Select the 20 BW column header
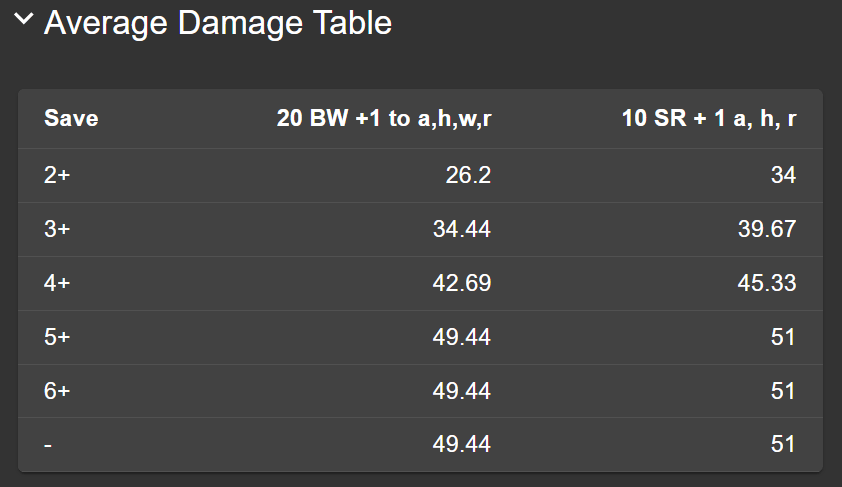This screenshot has width=842, height=487. [x=384, y=119]
